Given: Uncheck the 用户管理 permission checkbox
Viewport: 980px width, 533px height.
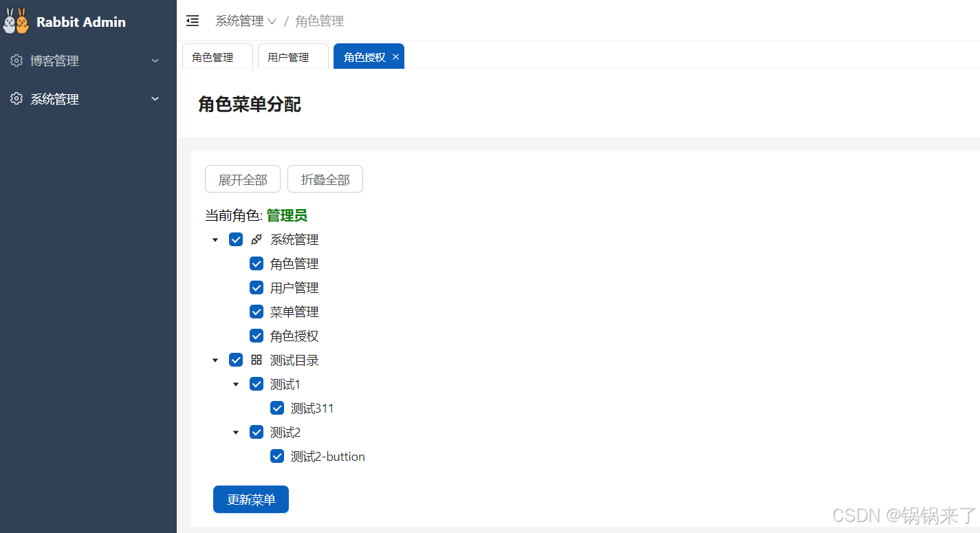Looking at the screenshot, I should point(257,287).
